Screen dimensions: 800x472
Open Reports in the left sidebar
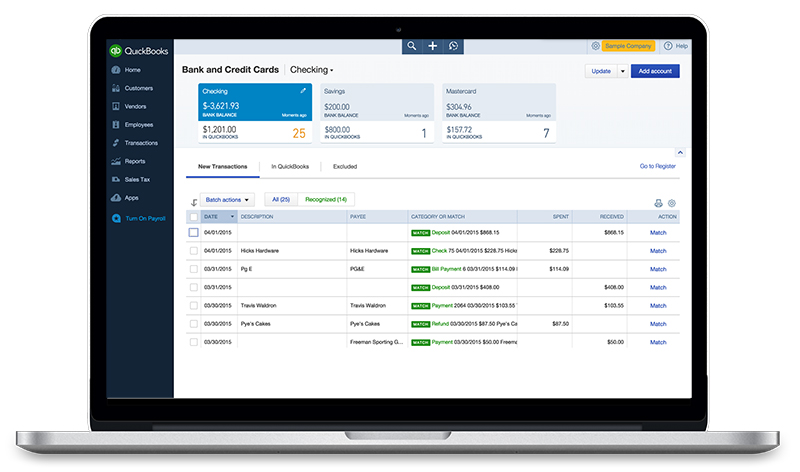(x=134, y=161)
